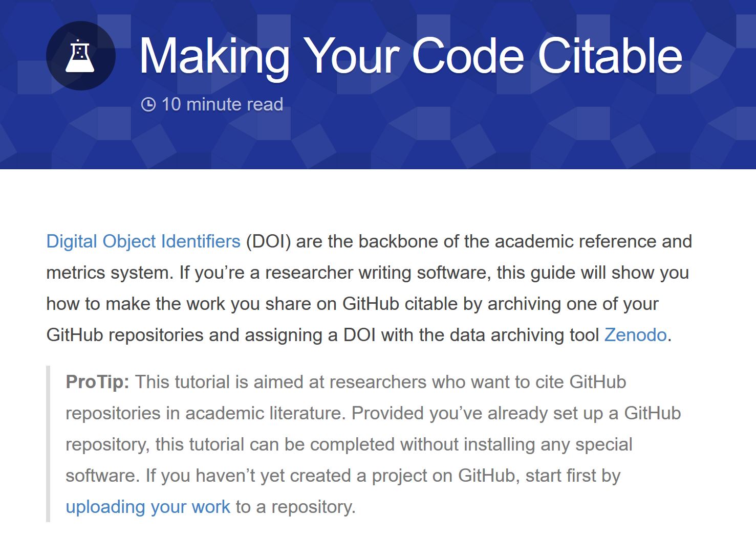756x539 pixels.
Task: Click the phrase metrics system
Action: pyautogui.click(x=107, y=273)
